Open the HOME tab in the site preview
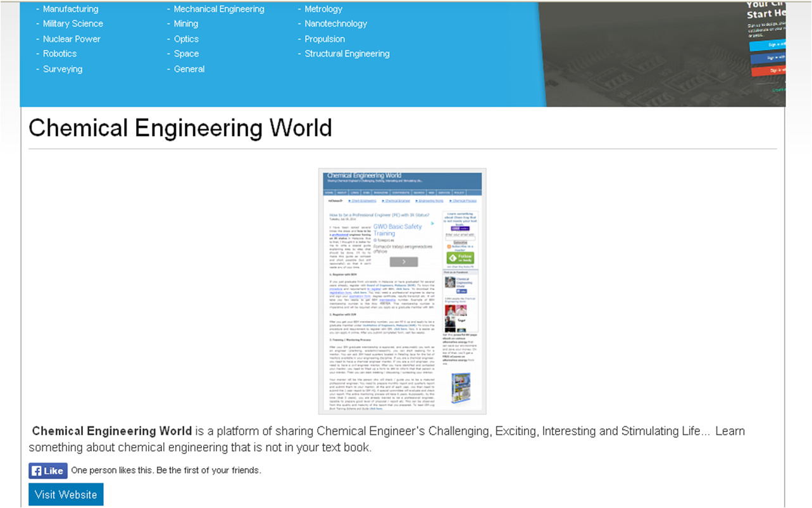This screenshot has height=508, width=812. tap(330, 193)
